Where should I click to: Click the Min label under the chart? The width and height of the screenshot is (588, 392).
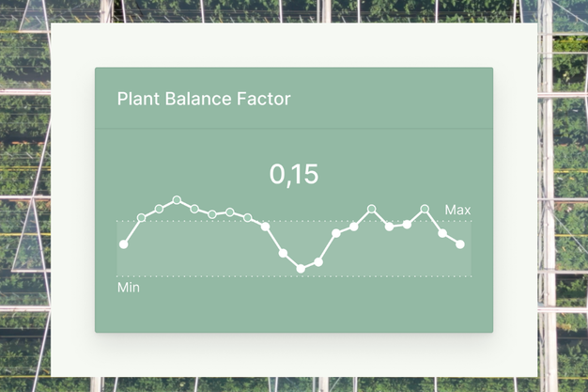(x=128, y=287)
